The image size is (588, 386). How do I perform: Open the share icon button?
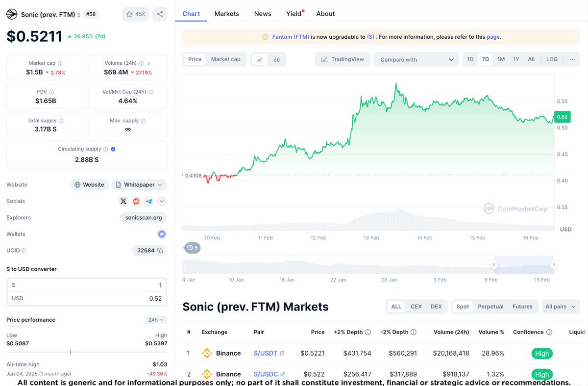pyautogui.click(x=160, y=14)
